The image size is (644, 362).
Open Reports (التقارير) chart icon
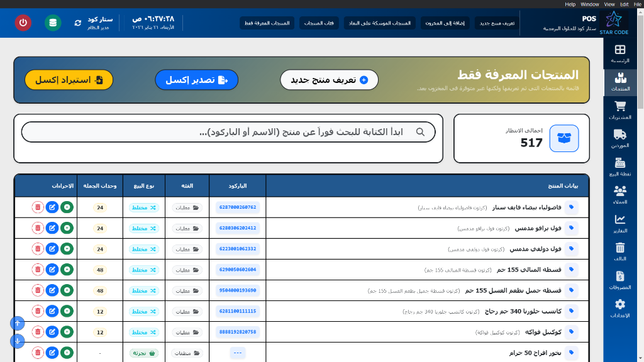pyautogui.click(x=620, y=222)
